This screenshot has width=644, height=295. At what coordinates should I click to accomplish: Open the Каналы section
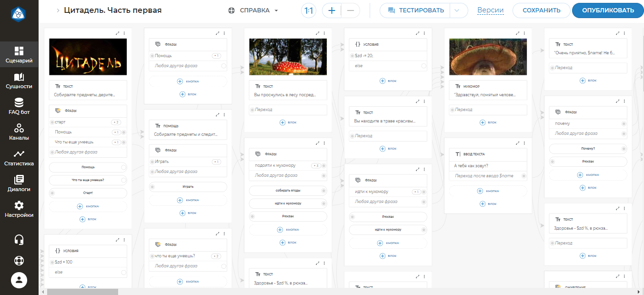19,132
